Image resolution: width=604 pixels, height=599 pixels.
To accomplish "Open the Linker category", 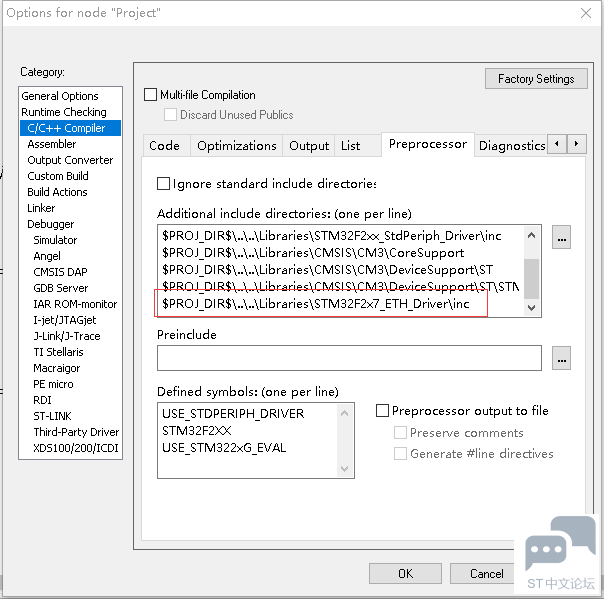I will [41, 208].
